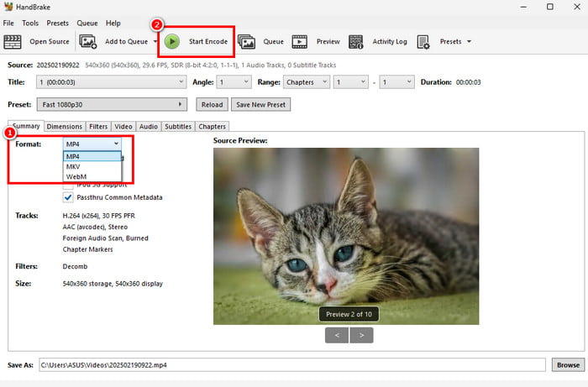Click the 540x360 storage, 540x360 display text
The width and height of the screenshot is (588, 387).
(113, 284)
